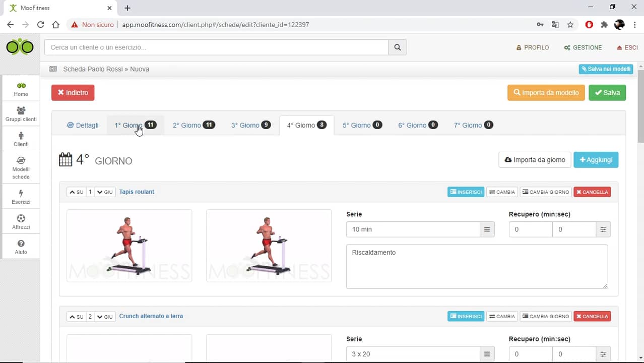This screenshot has height=363, width=644.
Task: Open Attrezzi in the sidebar
Action: coord(21,222)
